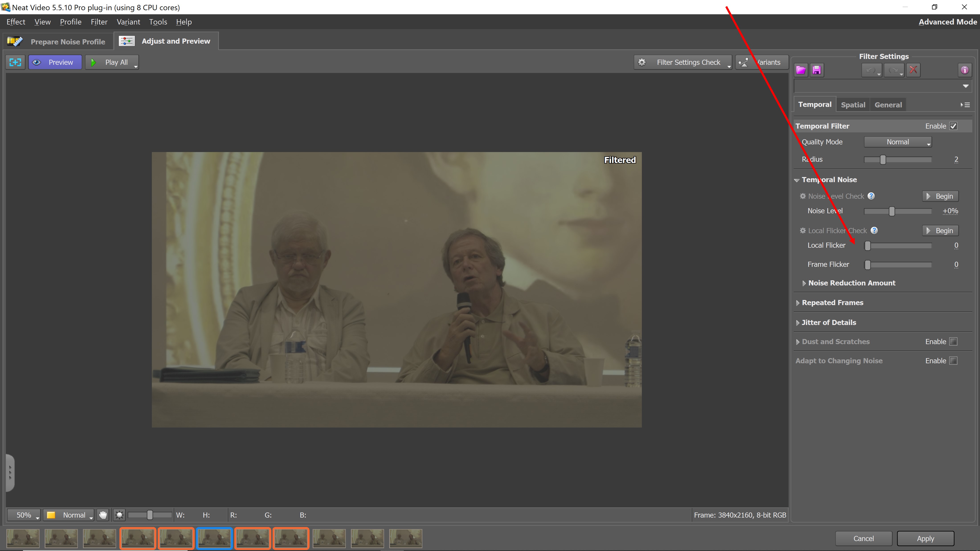
Task: Enable Adapt to Changing Noise checkbox
Action: pos(953,360)
